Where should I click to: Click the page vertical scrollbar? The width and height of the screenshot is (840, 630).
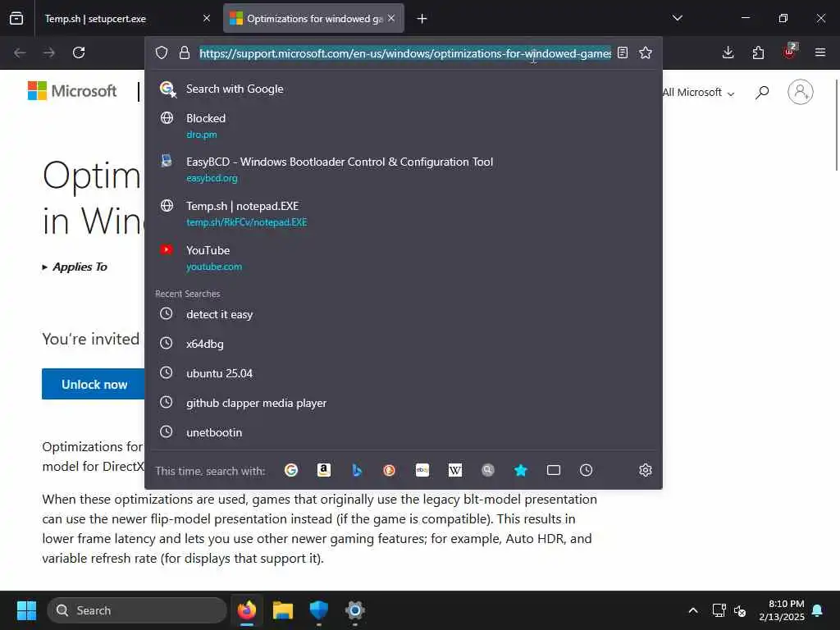pos(836,126)
